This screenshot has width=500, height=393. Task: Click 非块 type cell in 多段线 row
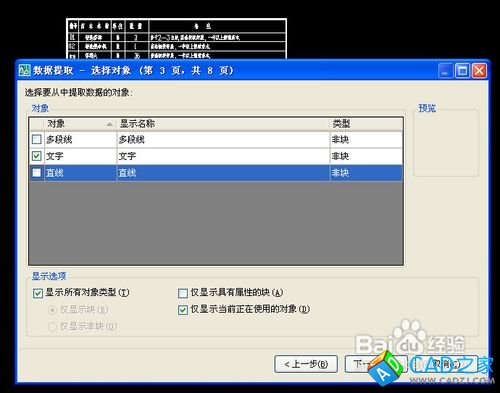pyautogui.click(x=366, y=140)
